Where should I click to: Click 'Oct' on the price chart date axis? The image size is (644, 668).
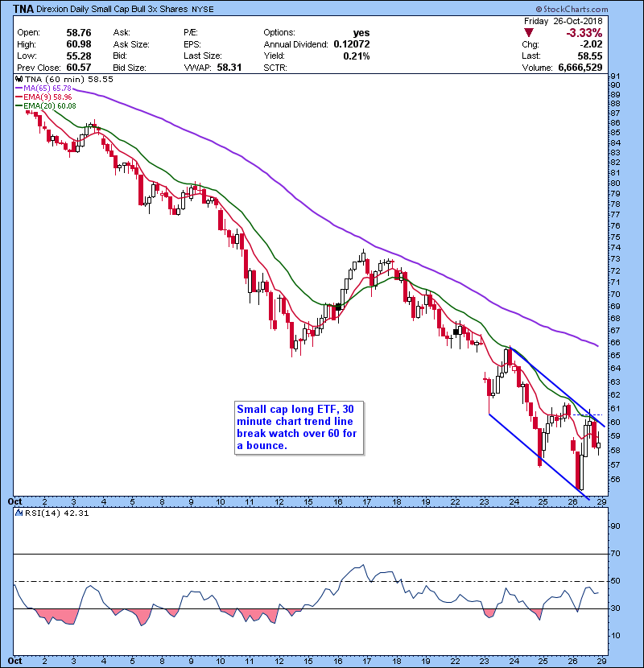[15, 501]
